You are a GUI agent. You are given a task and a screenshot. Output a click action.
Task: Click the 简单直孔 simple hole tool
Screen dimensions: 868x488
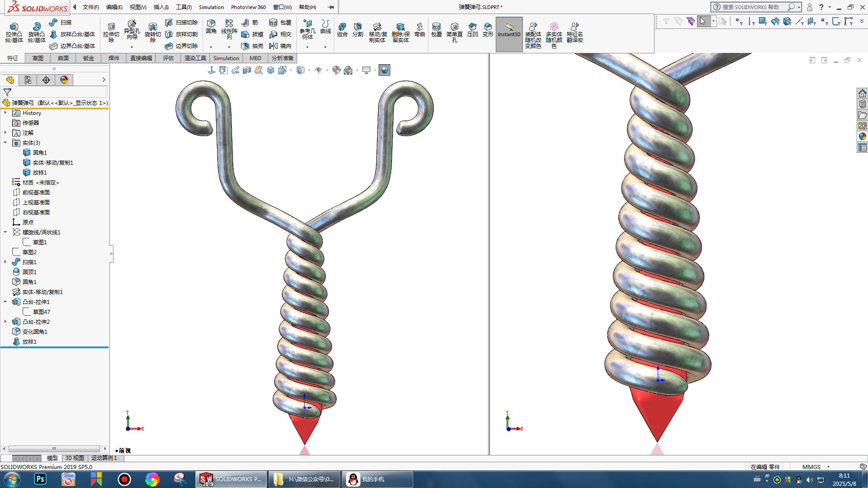(454, 32)
